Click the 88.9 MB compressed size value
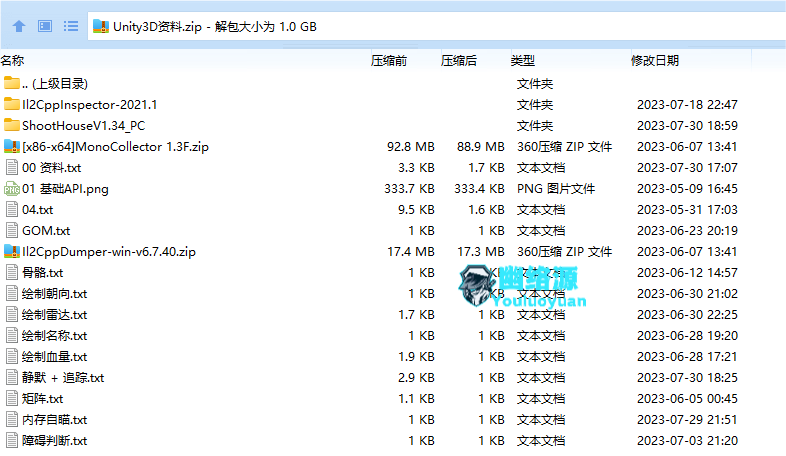 [481, 147]
